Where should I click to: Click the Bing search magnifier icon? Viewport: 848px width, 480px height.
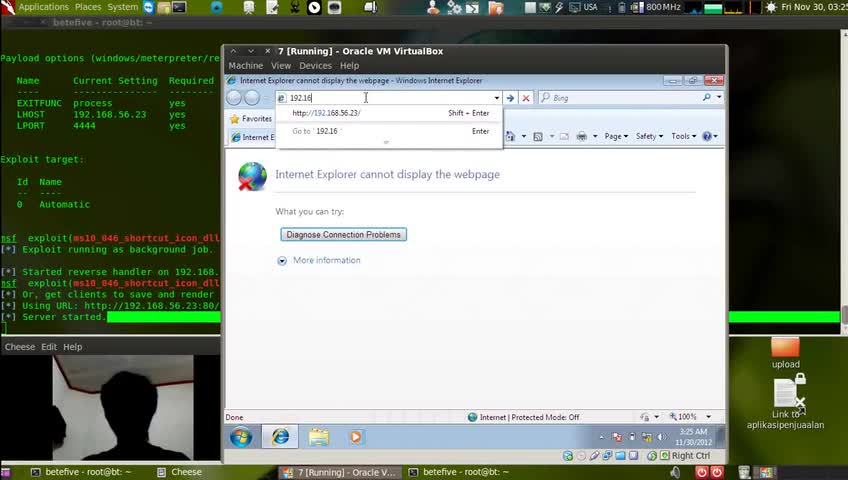pyautogui.click(x=706, y=97)
